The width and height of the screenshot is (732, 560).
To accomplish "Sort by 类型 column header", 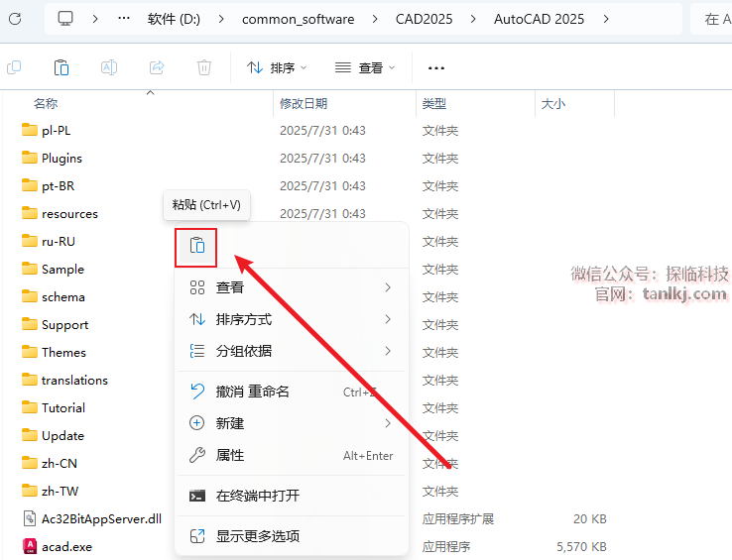I will point(434,104).
